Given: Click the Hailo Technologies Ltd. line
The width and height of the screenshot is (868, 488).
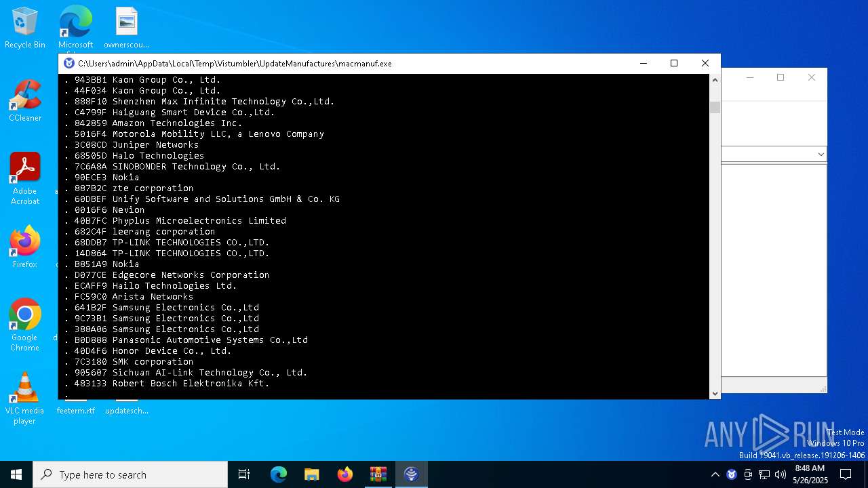Looking at the screenshot, I should coord(151,286).
